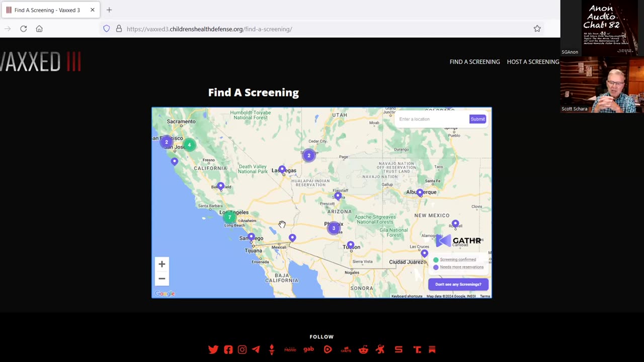Open the Gab follow icon
The width and height of the screenshot is (644, 362).
point(308,349)
